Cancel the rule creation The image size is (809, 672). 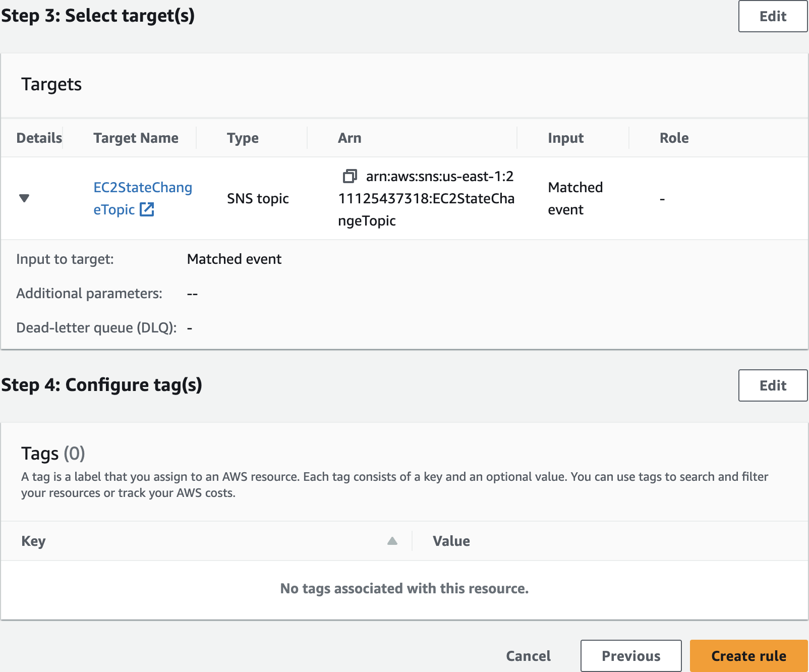[x=528, y=656]
